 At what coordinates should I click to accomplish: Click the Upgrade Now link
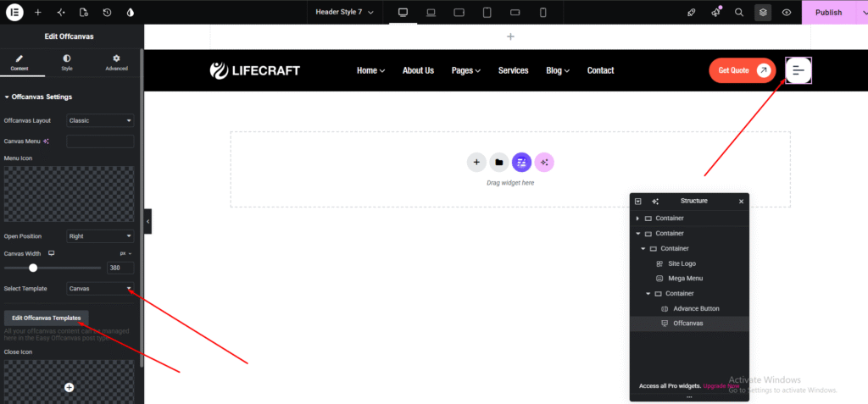pyautogui.click(x=721, y=385)
